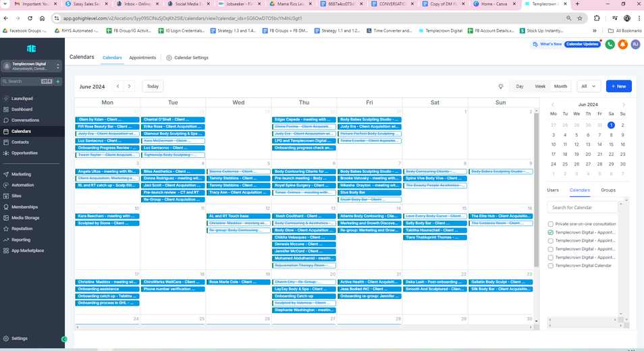Open the orange notifications bell
Image resolution: width=644 pixels, height=351 pixels.
tap(622, 45)
